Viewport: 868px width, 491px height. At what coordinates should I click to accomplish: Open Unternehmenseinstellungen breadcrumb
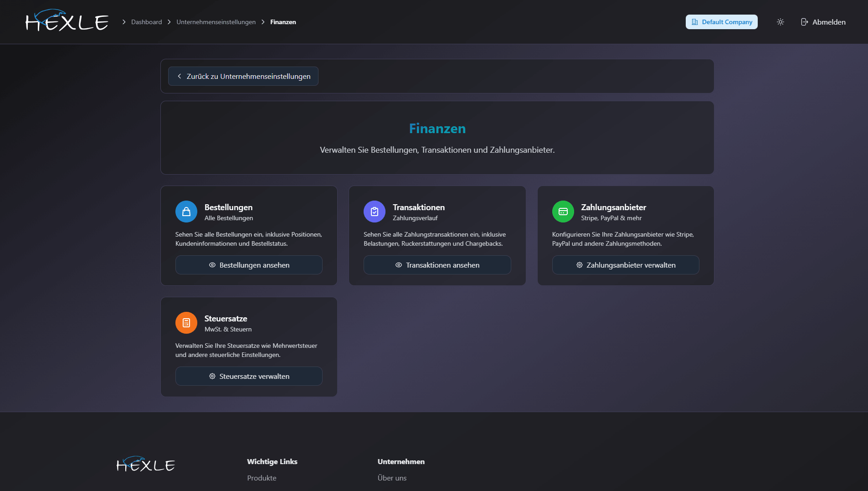216,22
